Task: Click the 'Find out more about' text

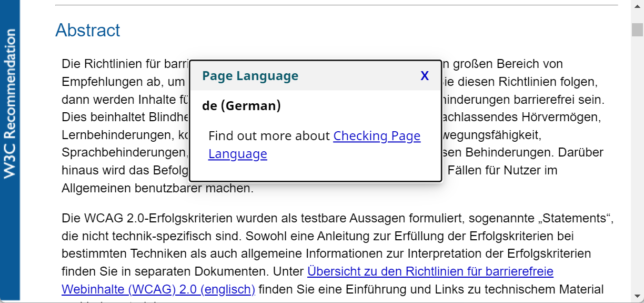Action: (x=269, y=136)
